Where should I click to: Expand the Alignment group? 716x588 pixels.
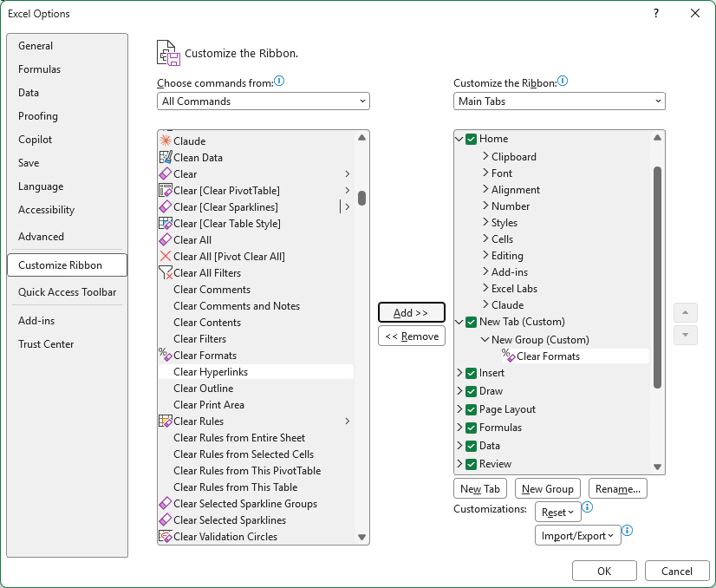coord(485,189)
